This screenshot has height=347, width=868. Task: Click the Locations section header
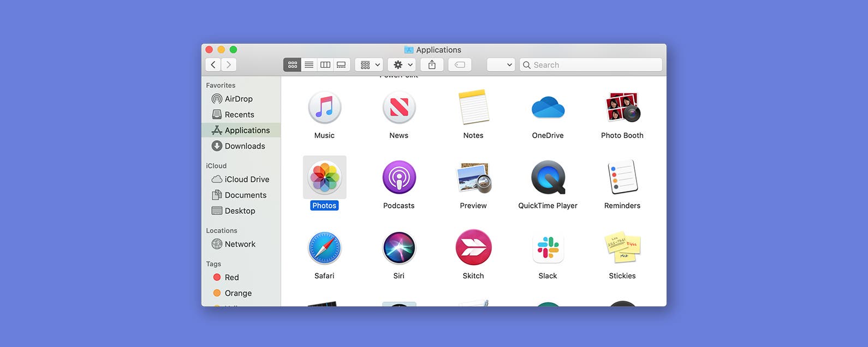click(222, 231)
